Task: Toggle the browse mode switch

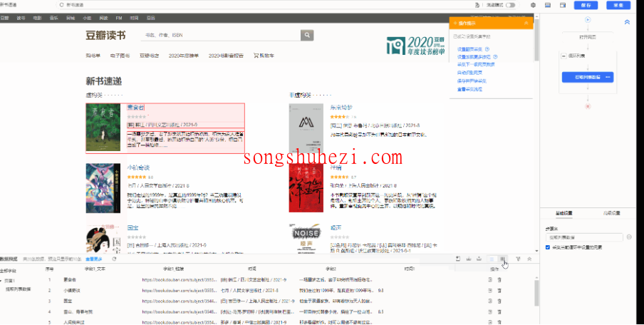Action: coord(511,5)
